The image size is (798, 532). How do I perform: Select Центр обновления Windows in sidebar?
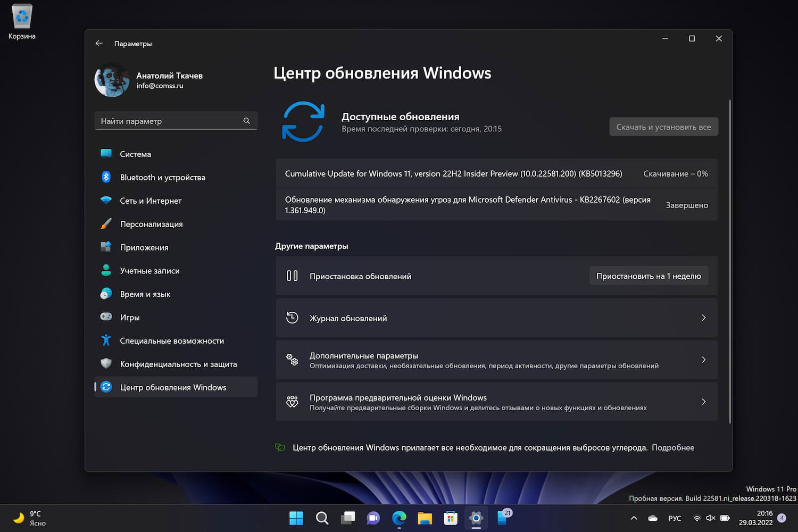click(173, 387)
